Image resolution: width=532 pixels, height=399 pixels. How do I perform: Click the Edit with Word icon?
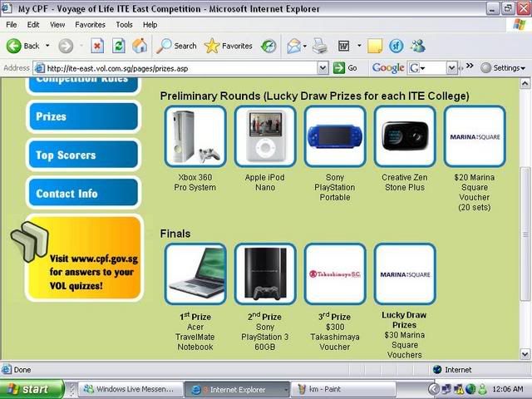tap(343, 46)
